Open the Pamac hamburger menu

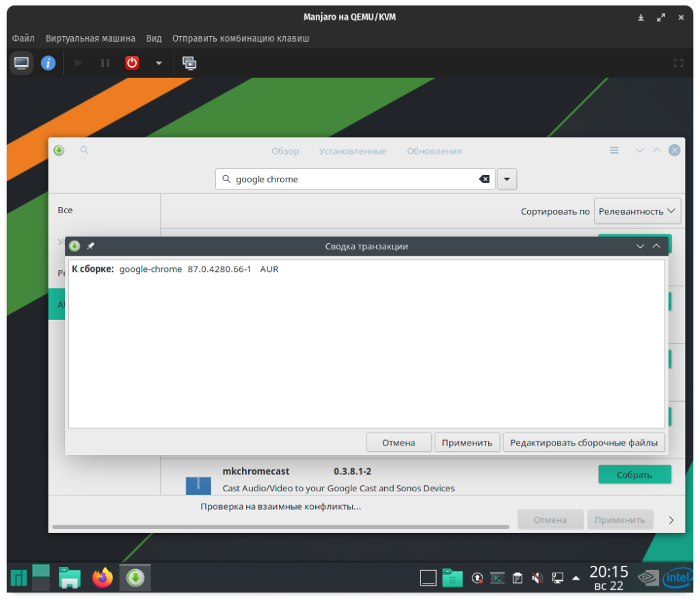pyautogui.click(x=614, y=150)
